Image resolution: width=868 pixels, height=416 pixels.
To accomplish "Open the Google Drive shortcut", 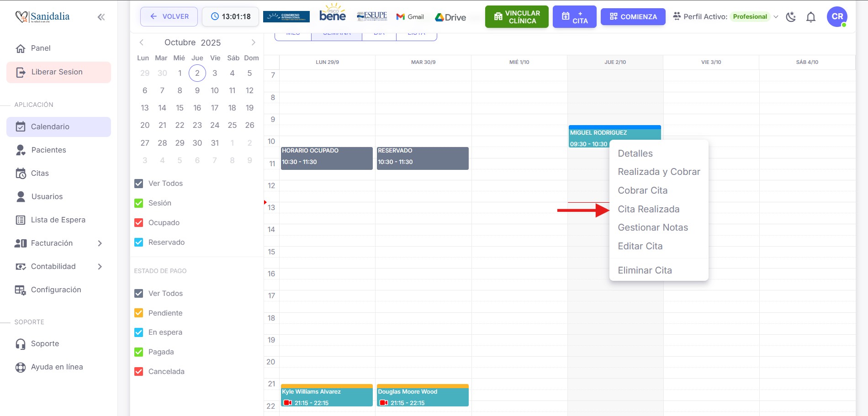I will click(450, 17).
